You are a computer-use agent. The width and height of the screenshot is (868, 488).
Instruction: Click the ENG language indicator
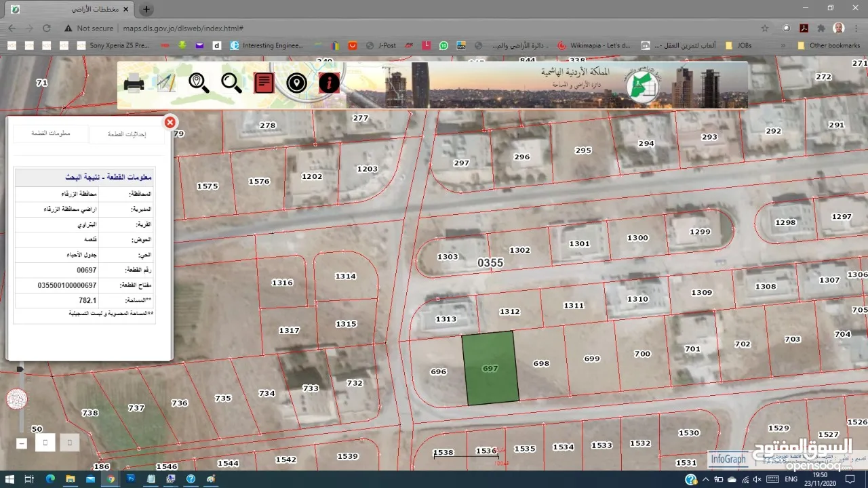(791, 479)
